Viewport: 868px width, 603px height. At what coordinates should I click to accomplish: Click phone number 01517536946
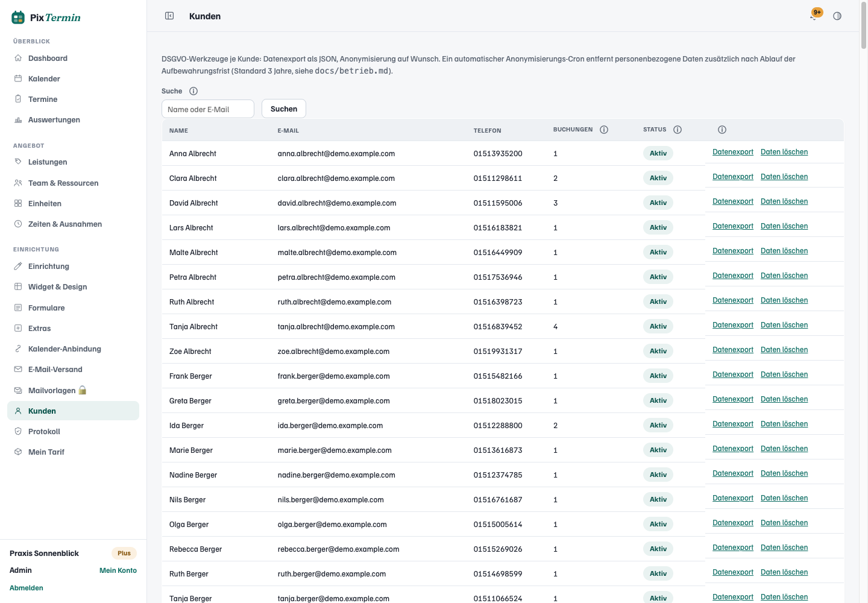(x=498, y=277)
